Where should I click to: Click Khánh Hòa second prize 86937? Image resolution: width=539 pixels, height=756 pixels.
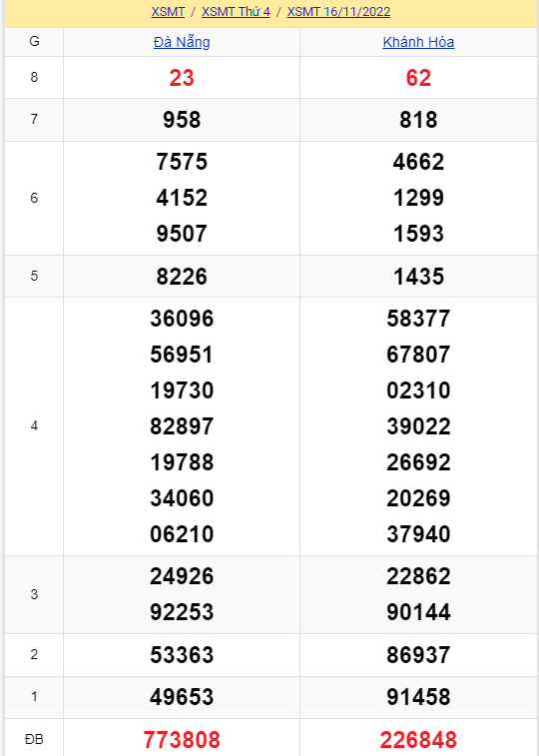[418, 655]
